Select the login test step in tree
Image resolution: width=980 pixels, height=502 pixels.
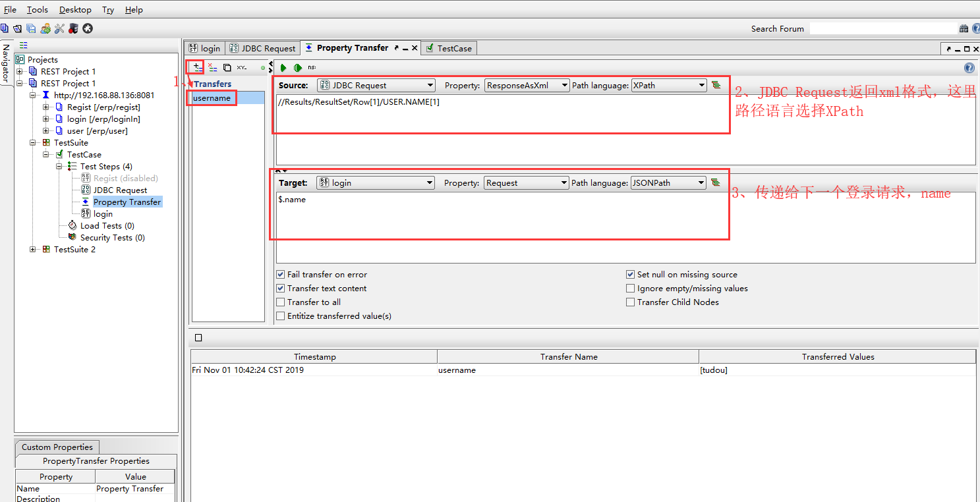(x=103, y=214)
